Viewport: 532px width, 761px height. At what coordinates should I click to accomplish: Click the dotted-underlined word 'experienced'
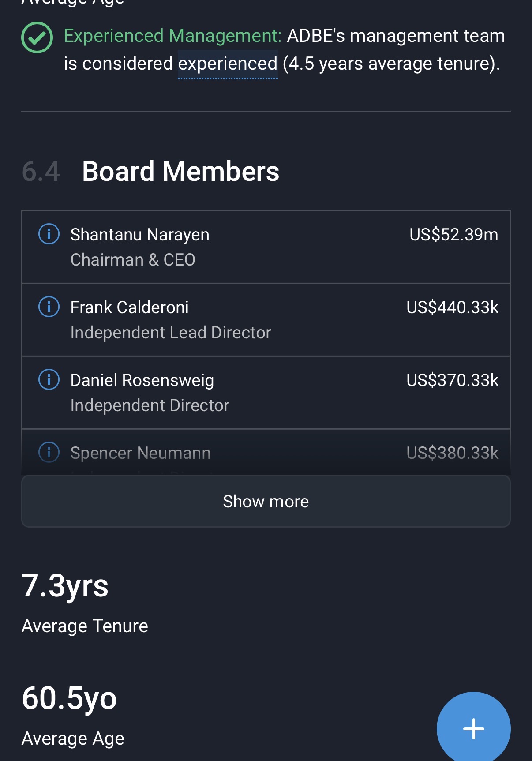point(228,64)
